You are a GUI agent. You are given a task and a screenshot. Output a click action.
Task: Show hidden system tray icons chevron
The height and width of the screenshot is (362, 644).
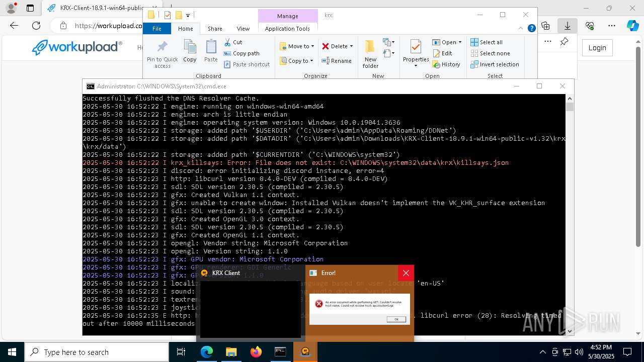pos(542,352)
